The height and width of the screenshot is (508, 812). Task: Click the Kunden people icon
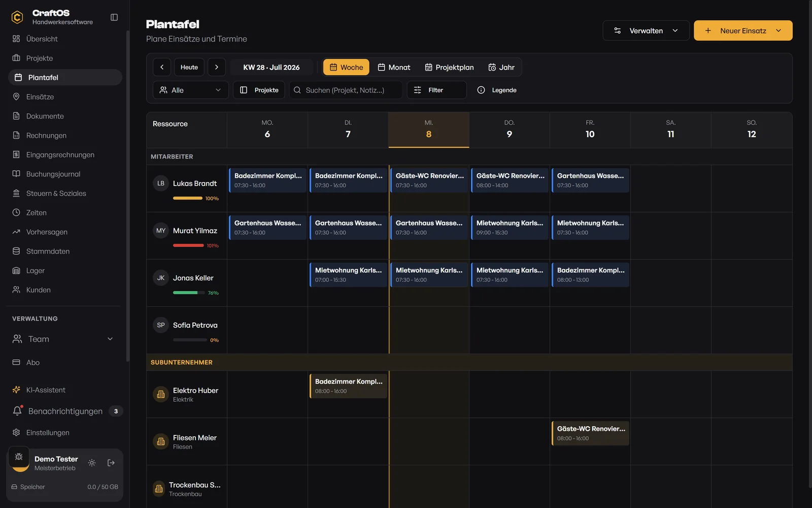(16, 290)
